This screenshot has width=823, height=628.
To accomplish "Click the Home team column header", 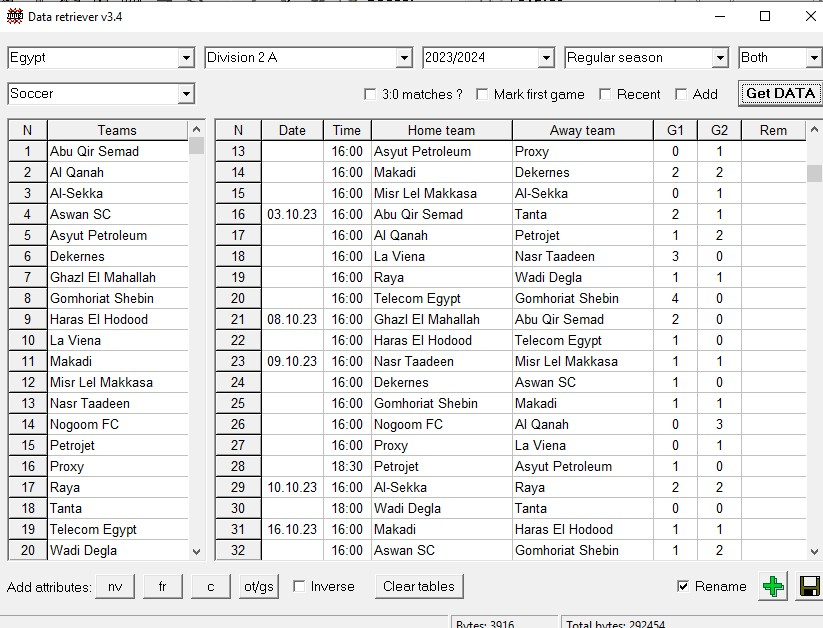I will (x=441, y=130).
